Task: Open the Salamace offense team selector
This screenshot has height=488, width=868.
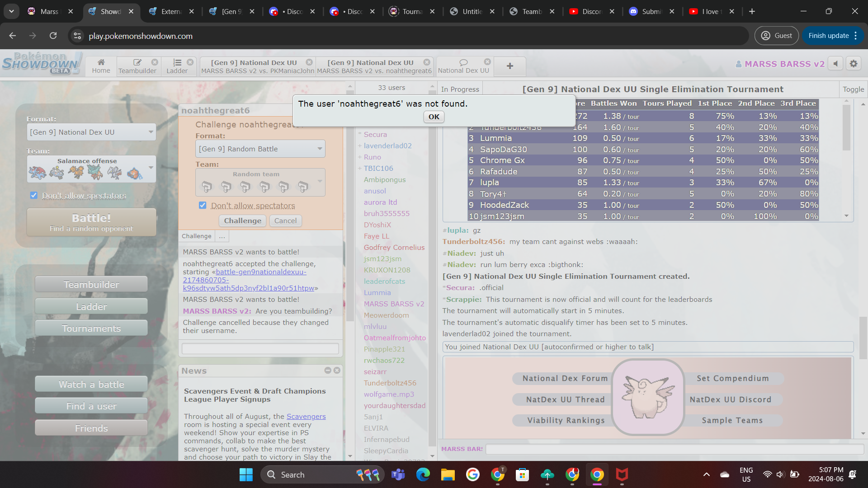Action: [91, 169]
